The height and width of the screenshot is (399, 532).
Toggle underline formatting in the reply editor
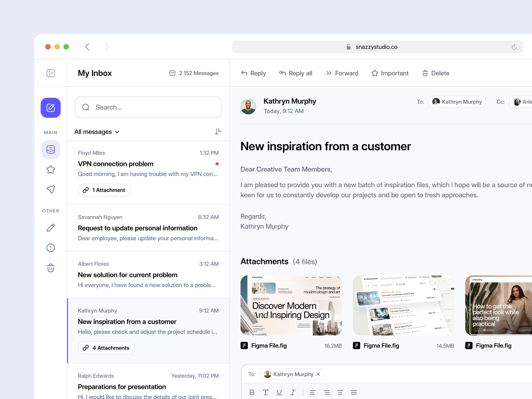coord(279,392)
